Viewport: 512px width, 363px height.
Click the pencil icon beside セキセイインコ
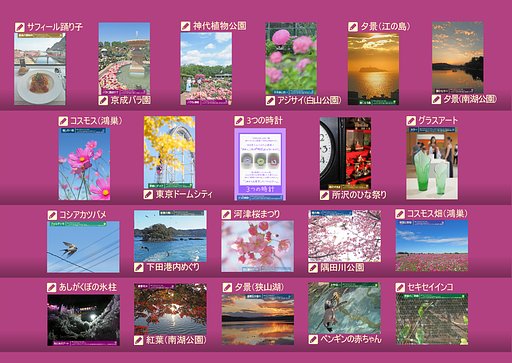[x=400, y=287]
